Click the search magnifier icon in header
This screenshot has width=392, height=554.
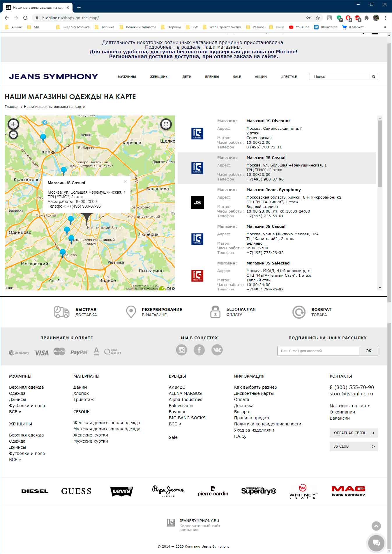point(374,77)
